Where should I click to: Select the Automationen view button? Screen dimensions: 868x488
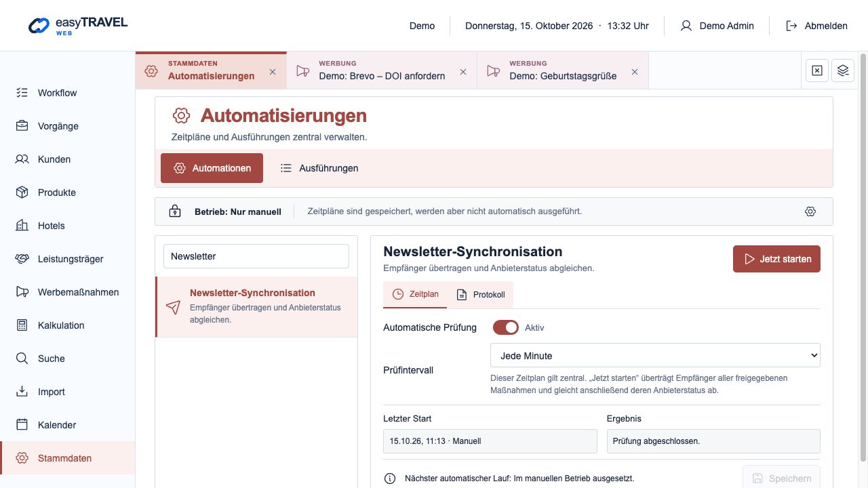tap(212, 168)
